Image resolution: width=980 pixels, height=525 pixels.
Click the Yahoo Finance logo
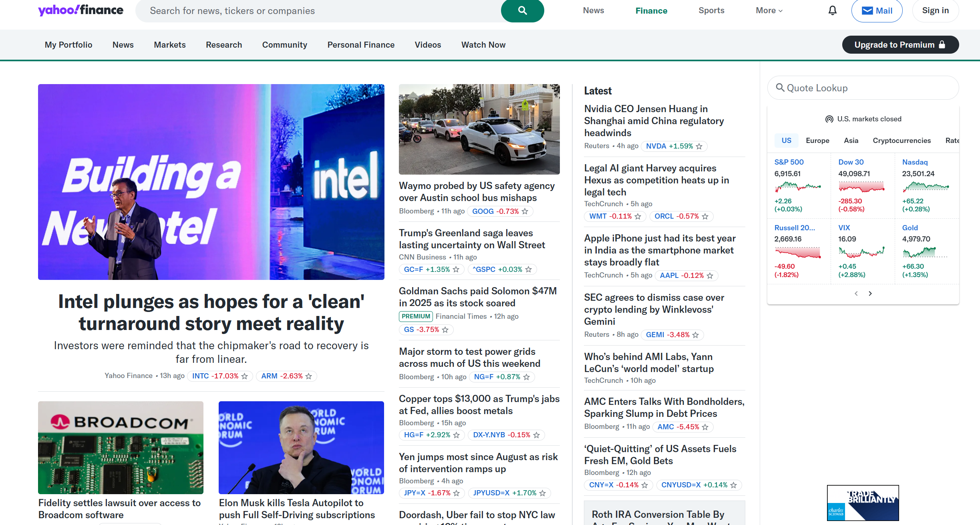(80, 10)
